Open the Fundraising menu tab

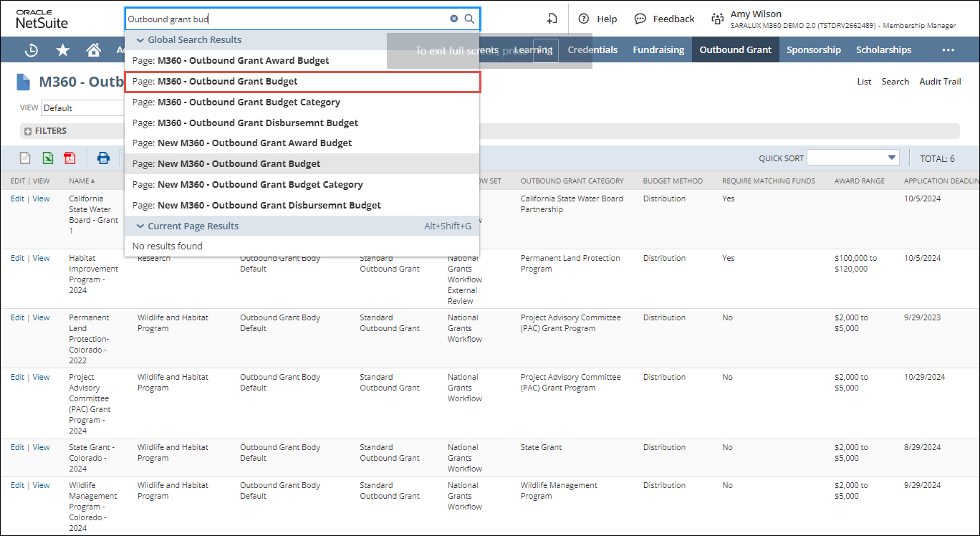tap(658, 50)
